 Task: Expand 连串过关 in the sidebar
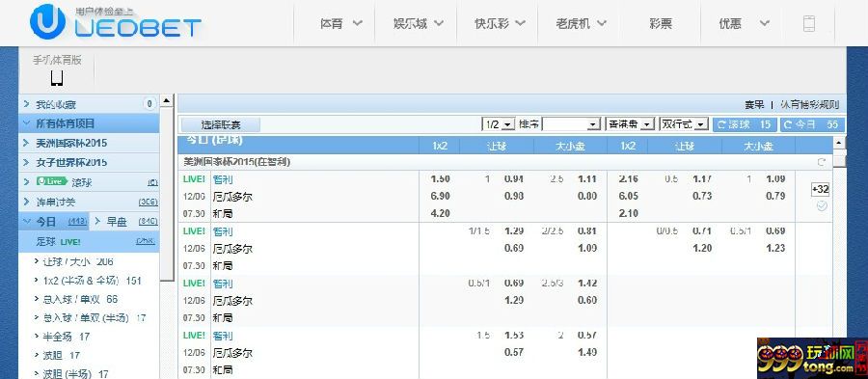click(89, 202)
